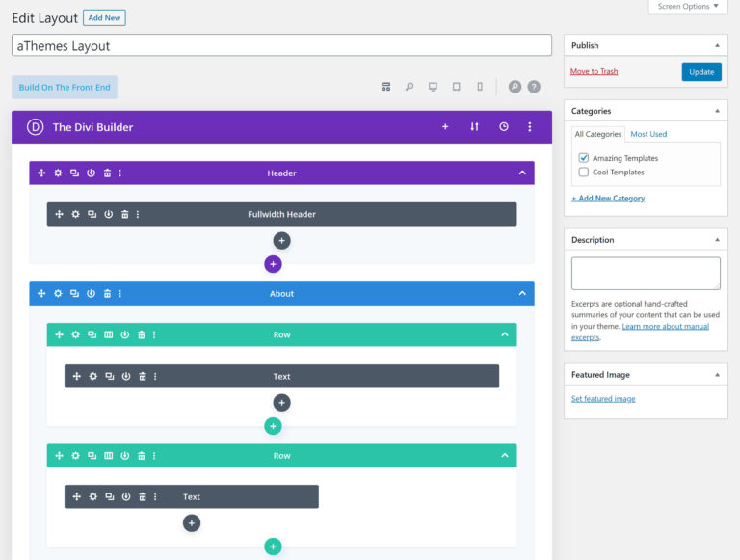Collapse the Header section
The height and width of the screenshot is (560, 740).
(522, 173)
